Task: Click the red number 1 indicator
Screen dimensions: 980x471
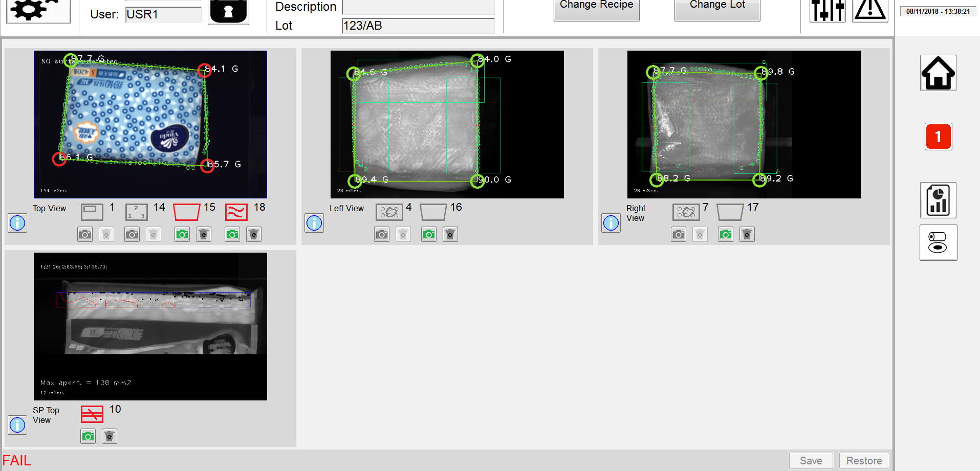Action: point(938,137)
